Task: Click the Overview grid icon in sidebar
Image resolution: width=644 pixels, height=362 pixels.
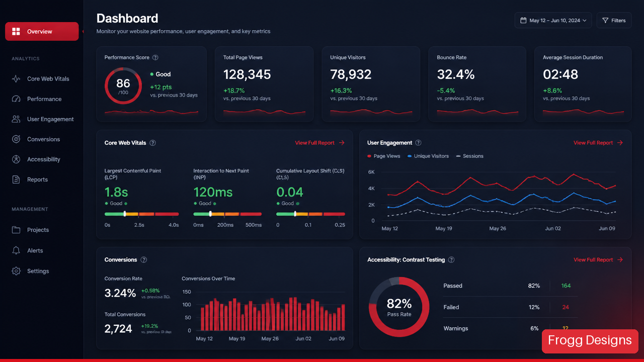Action: coord(16,32)
